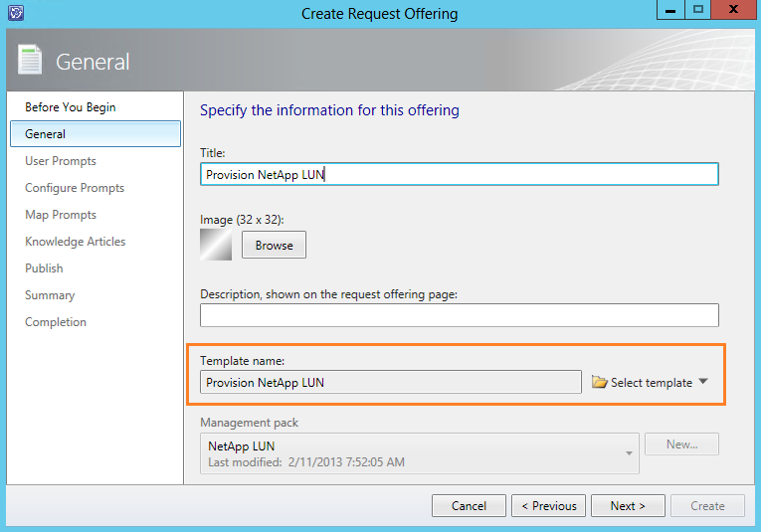Click the New management pack button
Image resolution: width=761 pixels, height=532 pixels.
click(x=681, y=444)
